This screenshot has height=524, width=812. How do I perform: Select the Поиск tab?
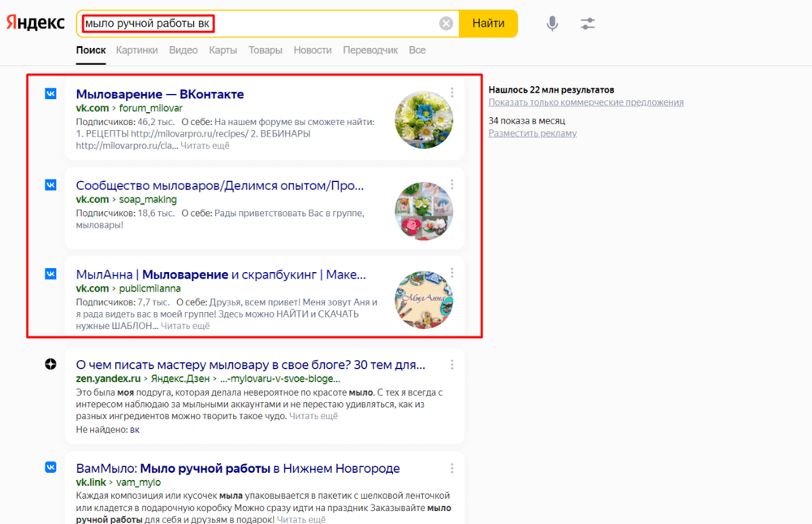click(91, 50)
